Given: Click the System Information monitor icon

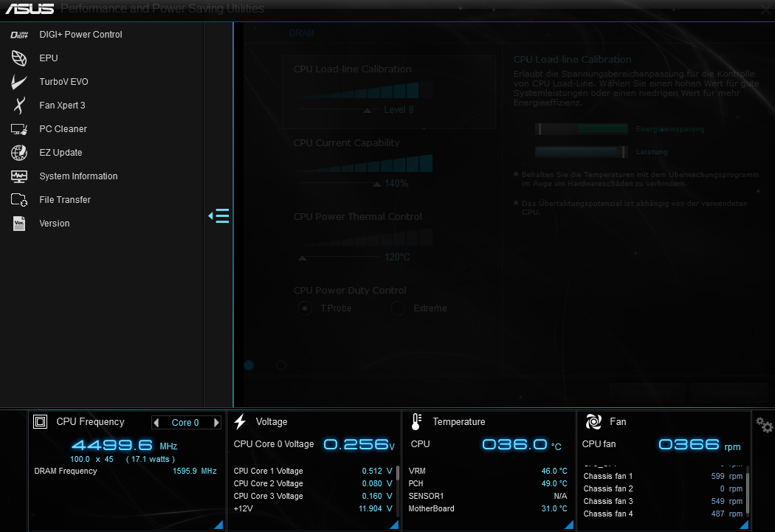Looking at the screenshot, I should click(19, 176).
